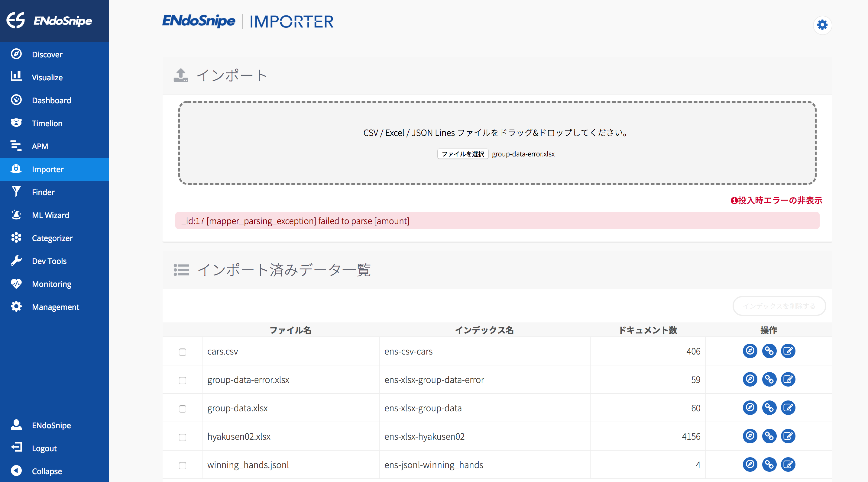This screenshot has width=868, height=482.
Task: Click the link icon for hyakusen02.xlsx row
Action: point(769,436)
